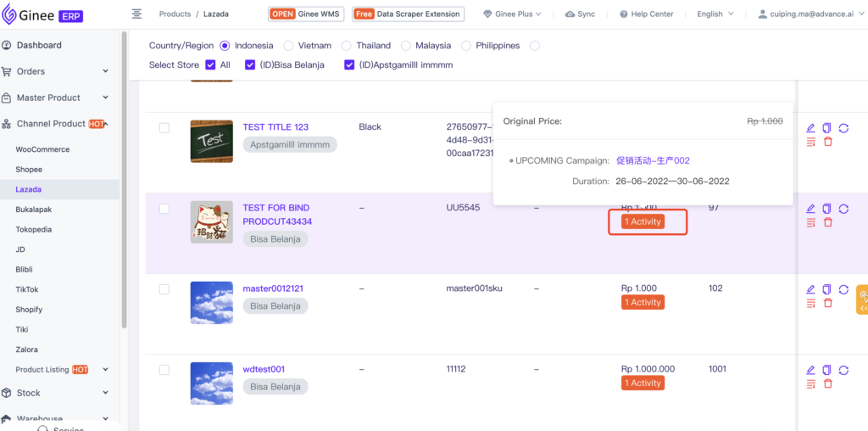Tick the checkbox for TEST FOR BIND PRODCUT43434
Viewport: 868px width, 431px height.
[164, 209]
